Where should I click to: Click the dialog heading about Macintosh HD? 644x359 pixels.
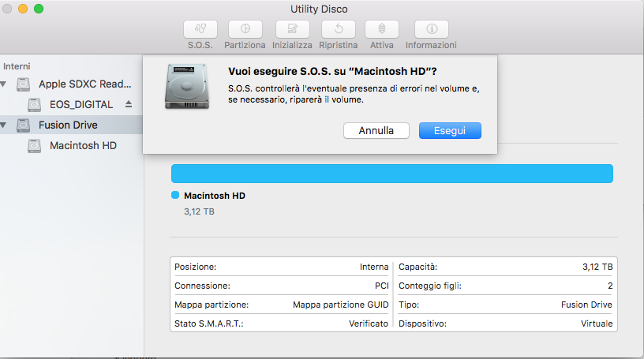(332, 72)
